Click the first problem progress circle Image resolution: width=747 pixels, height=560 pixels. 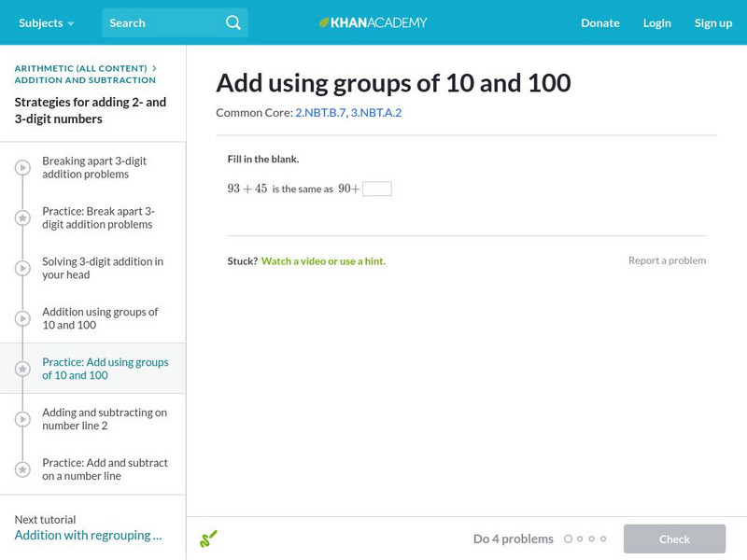coord(568,539)
